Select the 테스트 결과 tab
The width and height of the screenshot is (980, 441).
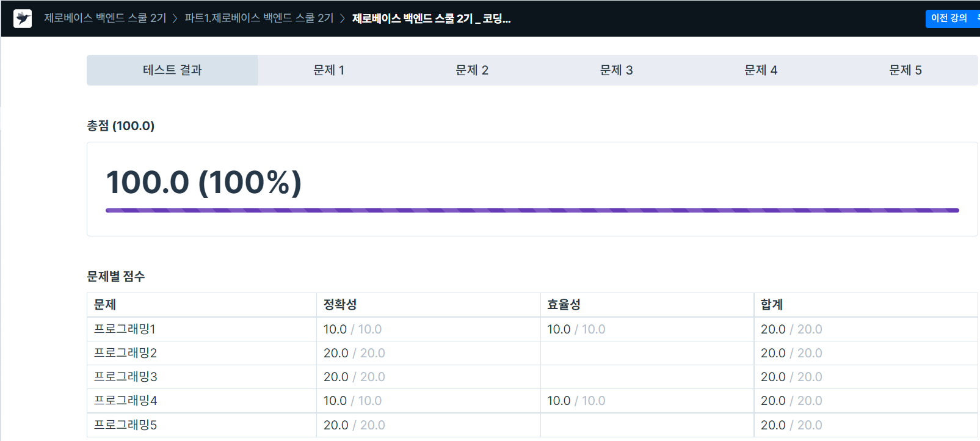click(172, 70)
